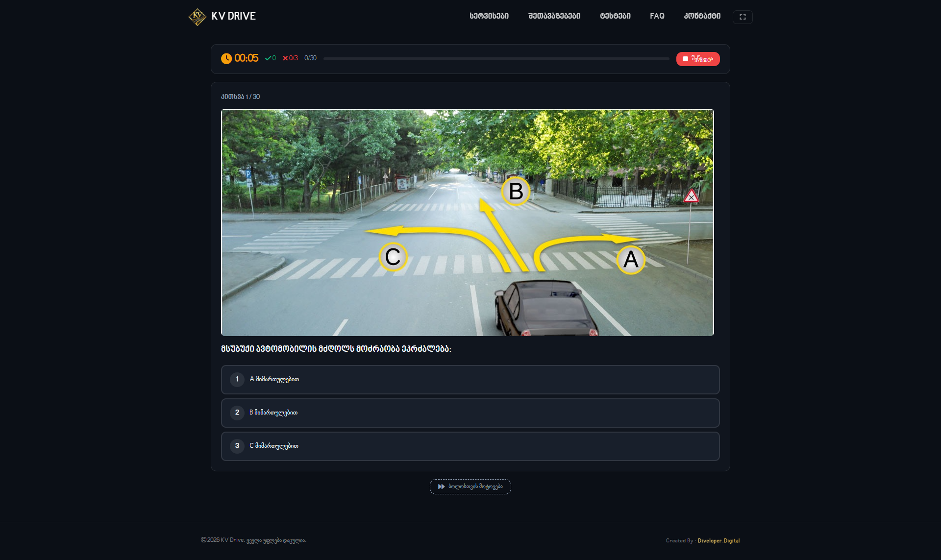Select answer 1, A მიმართულებით

(x=470, y=379)
